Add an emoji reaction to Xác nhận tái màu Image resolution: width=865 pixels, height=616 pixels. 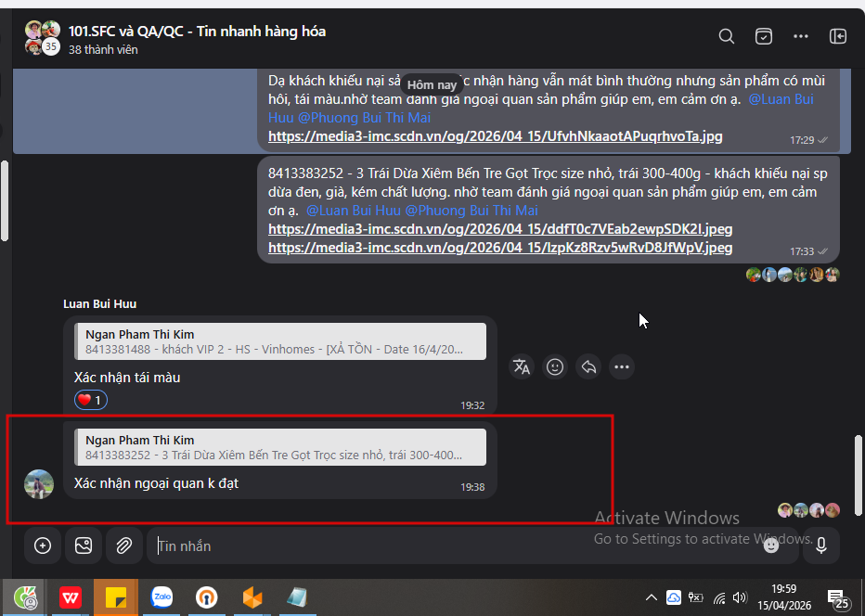click(x=555, y=366)
